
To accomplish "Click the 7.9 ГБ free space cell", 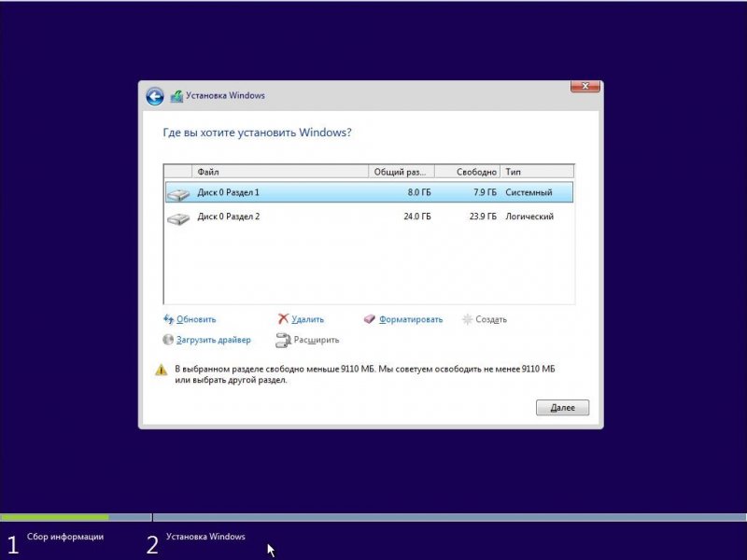I will click(485, 192).
